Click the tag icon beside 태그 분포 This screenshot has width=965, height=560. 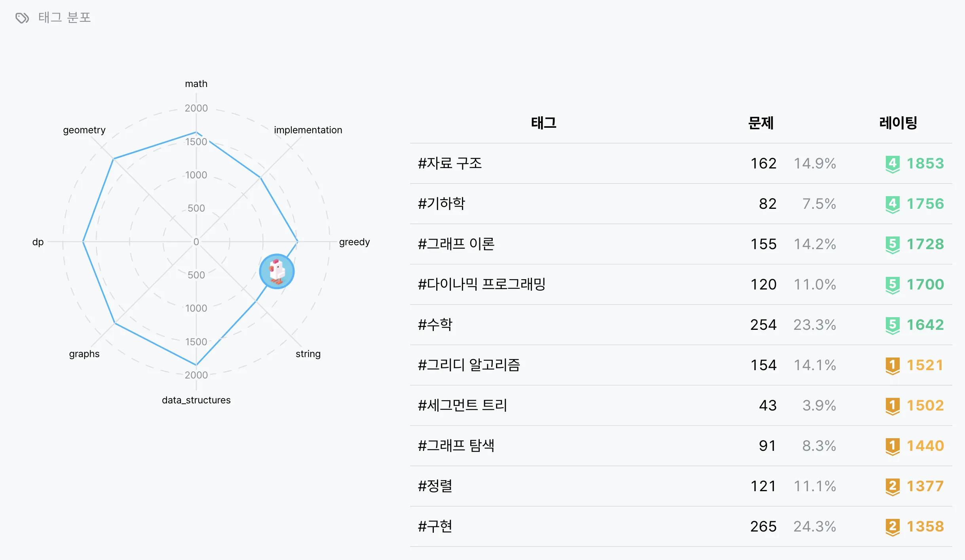point(22,18)
